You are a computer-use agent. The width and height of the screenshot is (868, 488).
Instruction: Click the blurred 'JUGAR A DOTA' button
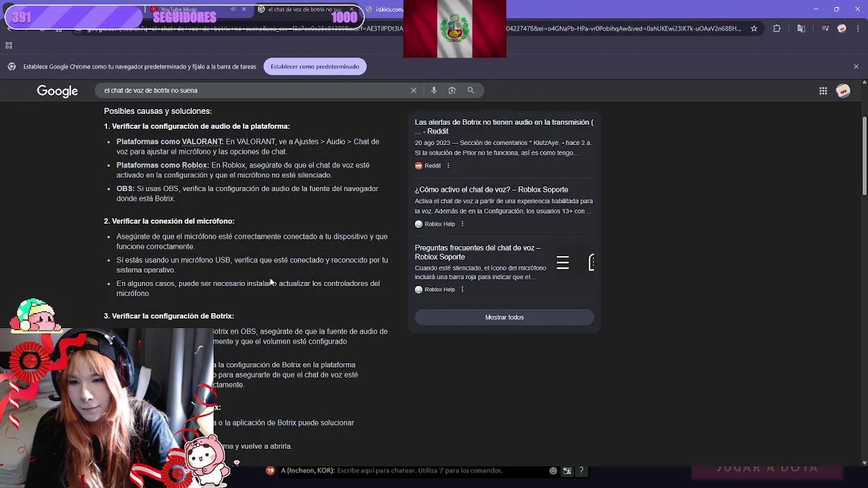point(767,468)
